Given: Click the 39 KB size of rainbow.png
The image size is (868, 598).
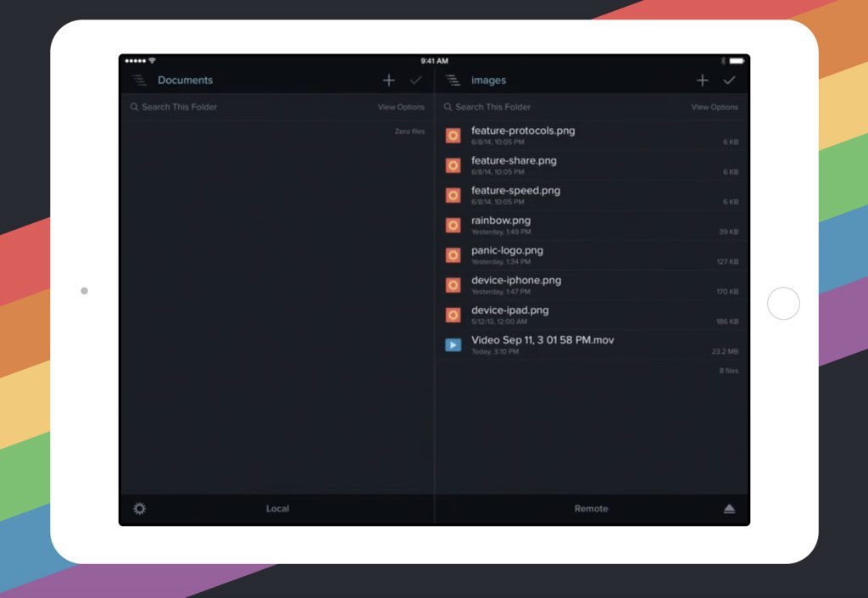Looking at the screenshot, I should pos(728,232).
